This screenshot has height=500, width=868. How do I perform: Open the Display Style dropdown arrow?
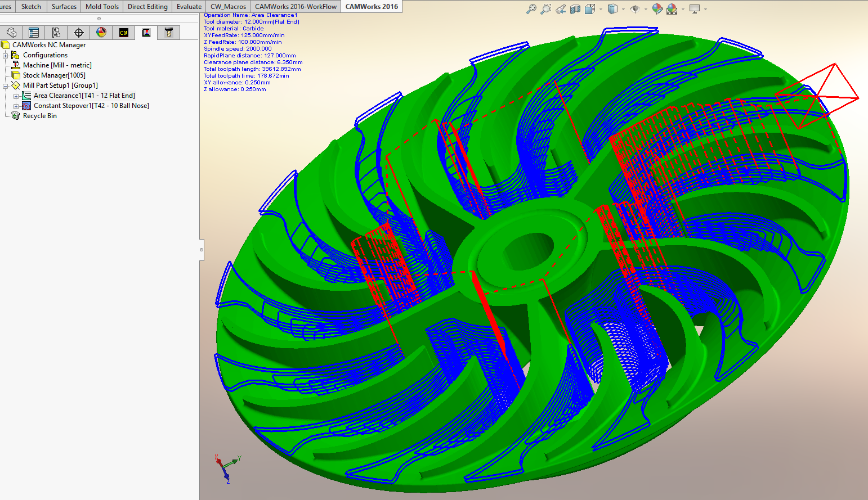623,9
